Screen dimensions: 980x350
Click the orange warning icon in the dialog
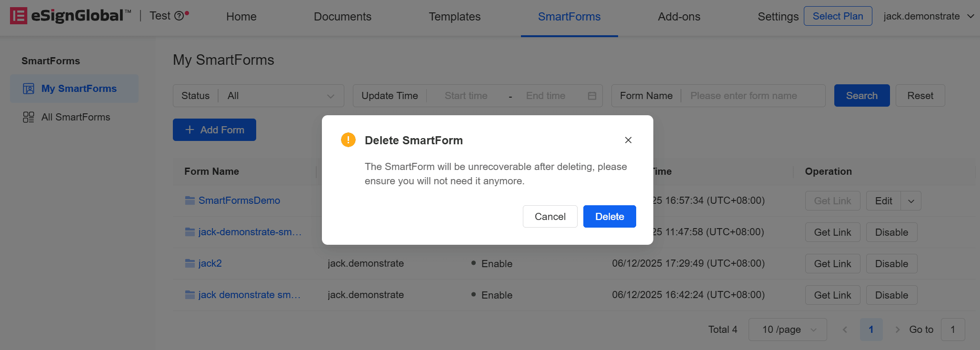pyautogui.click(x=348, y=140)
